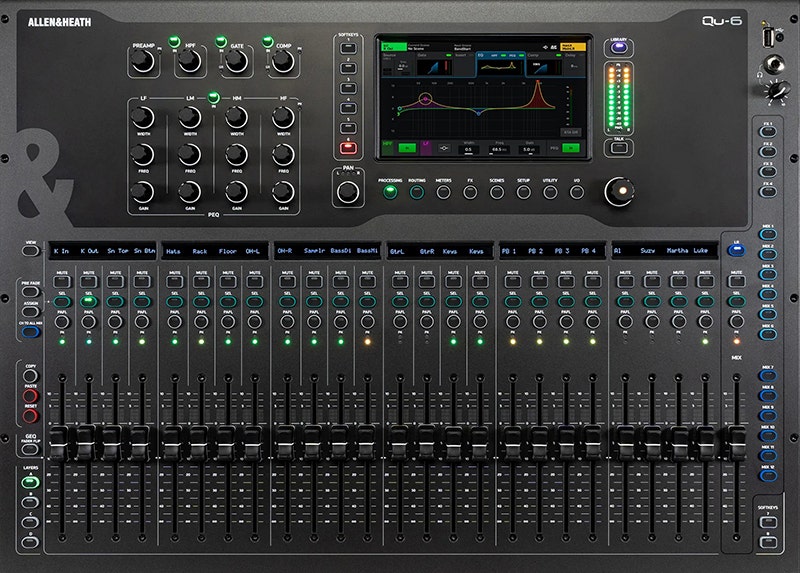Hold the Talk button

coord(619,148)
